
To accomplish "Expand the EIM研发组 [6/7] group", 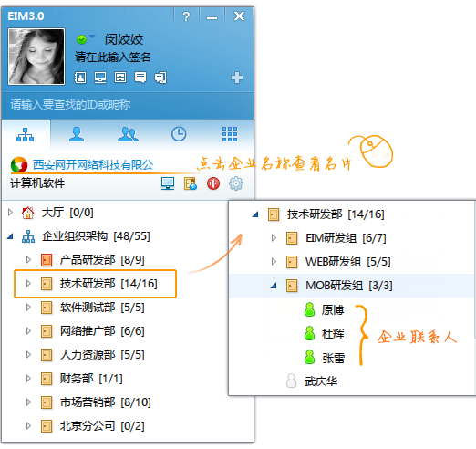I will coord(274,238).
